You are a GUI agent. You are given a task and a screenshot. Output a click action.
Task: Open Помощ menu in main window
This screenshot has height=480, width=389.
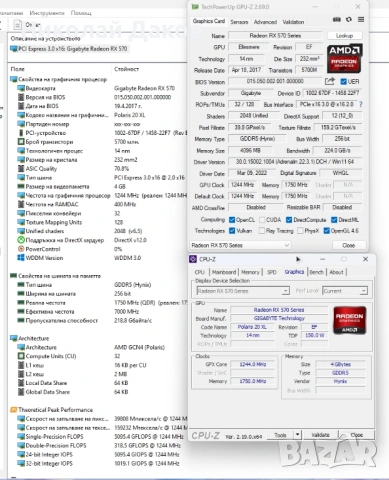click(x=81, y=13)
